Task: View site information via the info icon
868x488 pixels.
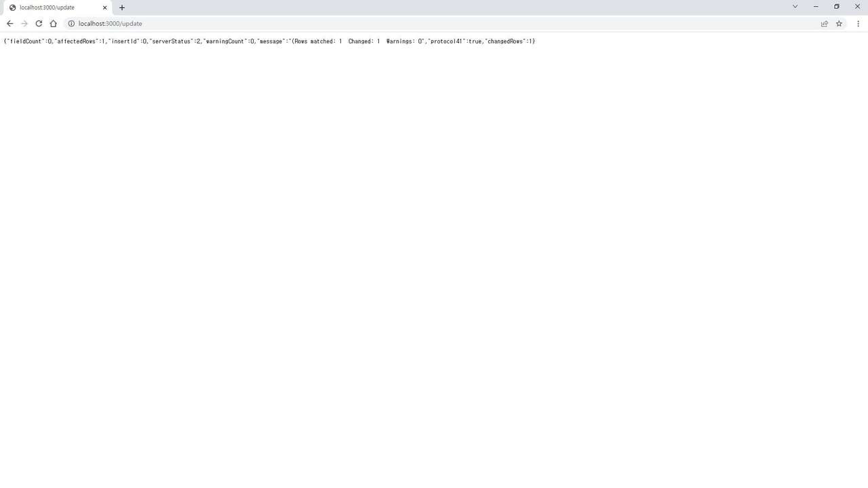Action: [71, 23]
